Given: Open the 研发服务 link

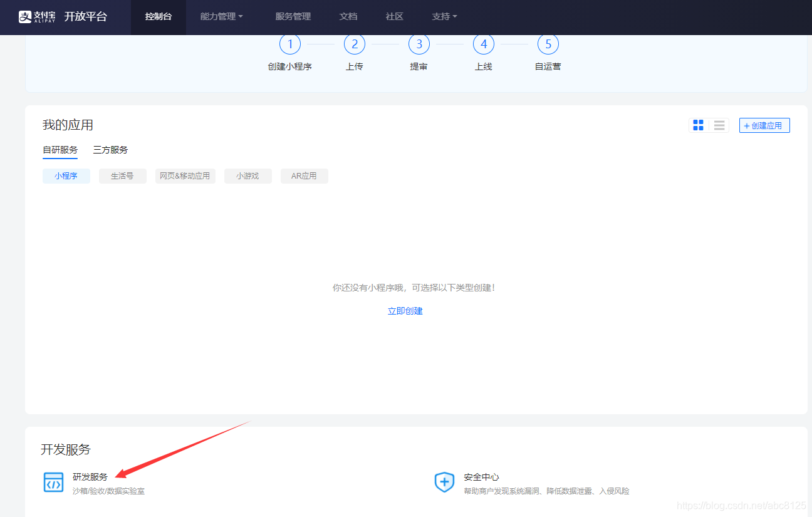Looking at the screenshot, I should click(x=90, y=477).
